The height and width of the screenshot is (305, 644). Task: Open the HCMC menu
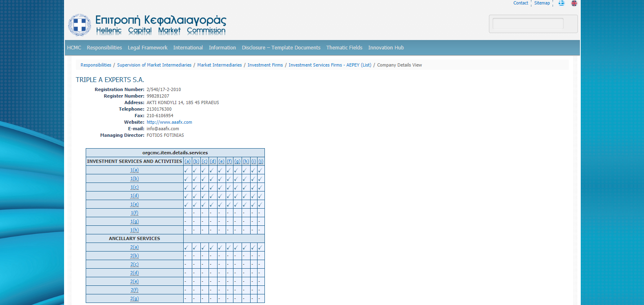tap(74, 48)
